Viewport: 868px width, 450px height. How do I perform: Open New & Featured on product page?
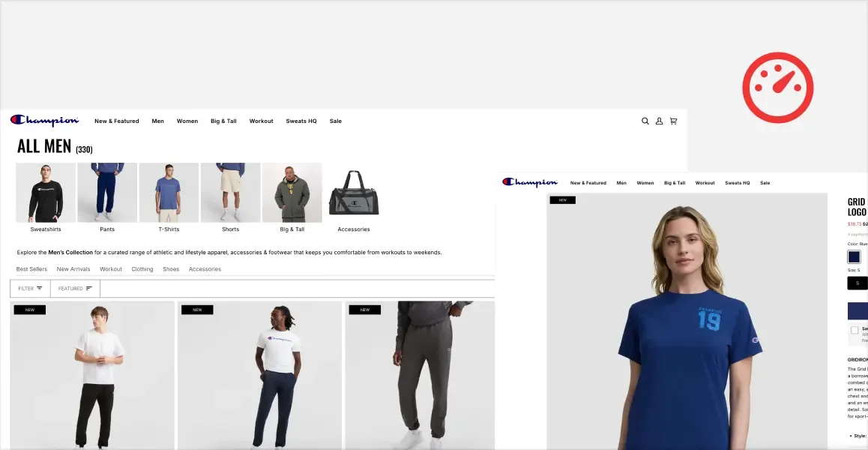tap(588, 183)
